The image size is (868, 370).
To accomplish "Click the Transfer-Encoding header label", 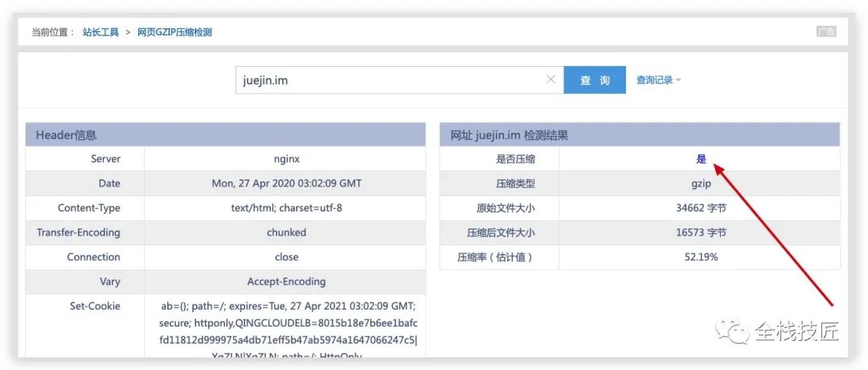I will [79, 232].
